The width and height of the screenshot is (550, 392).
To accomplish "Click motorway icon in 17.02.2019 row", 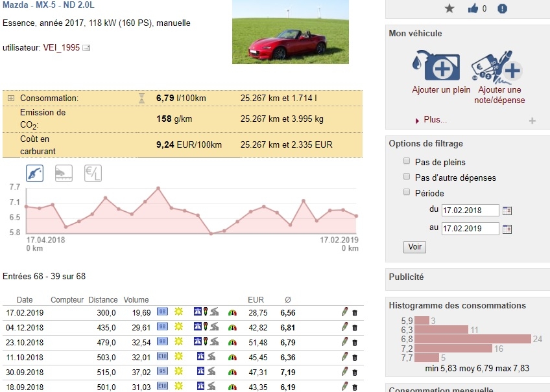I will click(x=197, y=312).
